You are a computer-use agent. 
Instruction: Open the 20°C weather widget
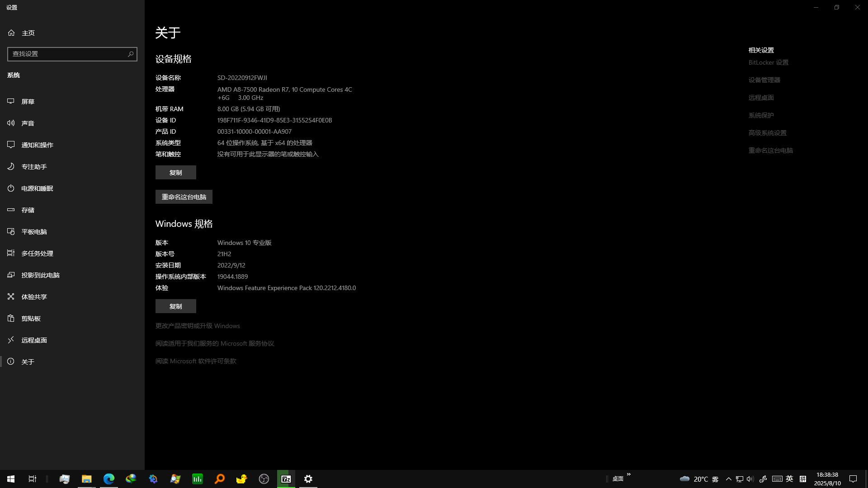click(699, 479)
